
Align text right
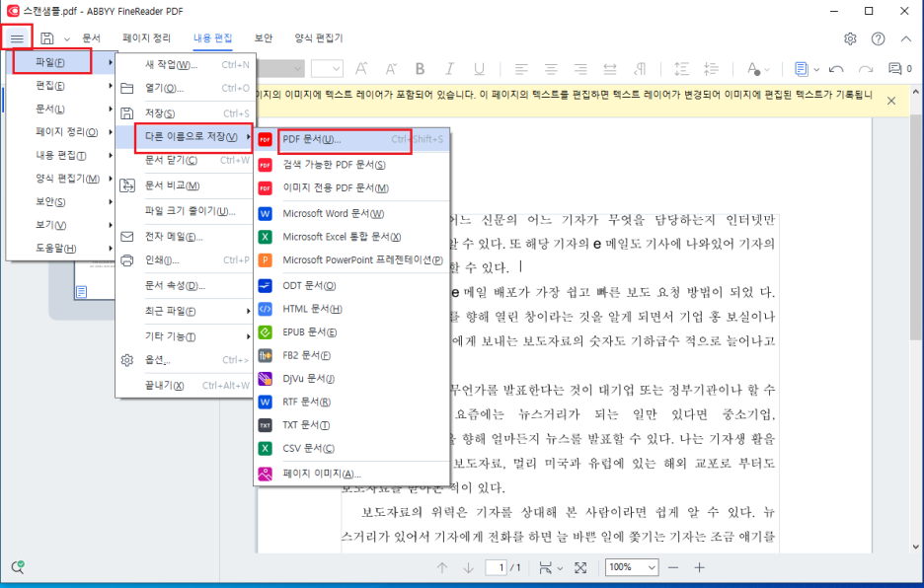580,69
